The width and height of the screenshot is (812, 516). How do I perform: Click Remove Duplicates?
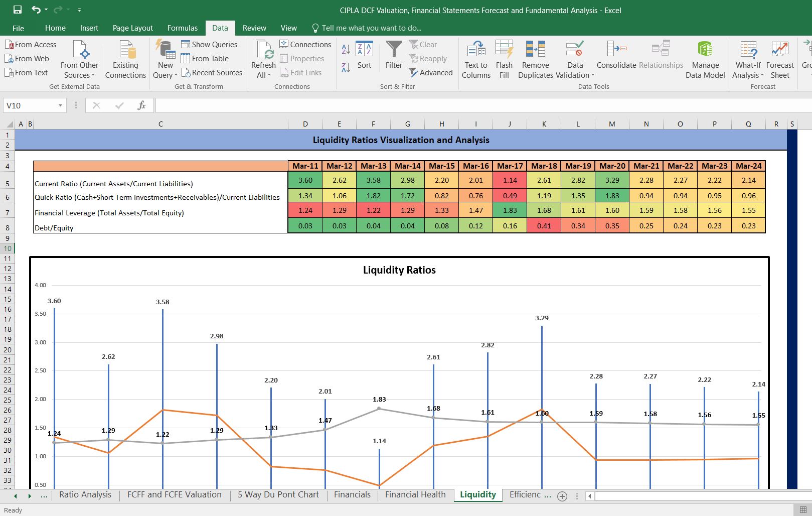535,59
